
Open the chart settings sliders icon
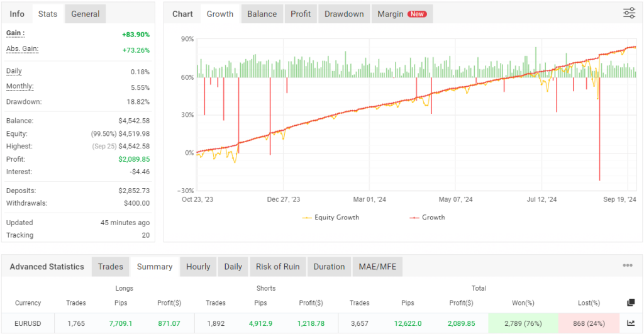629,13
